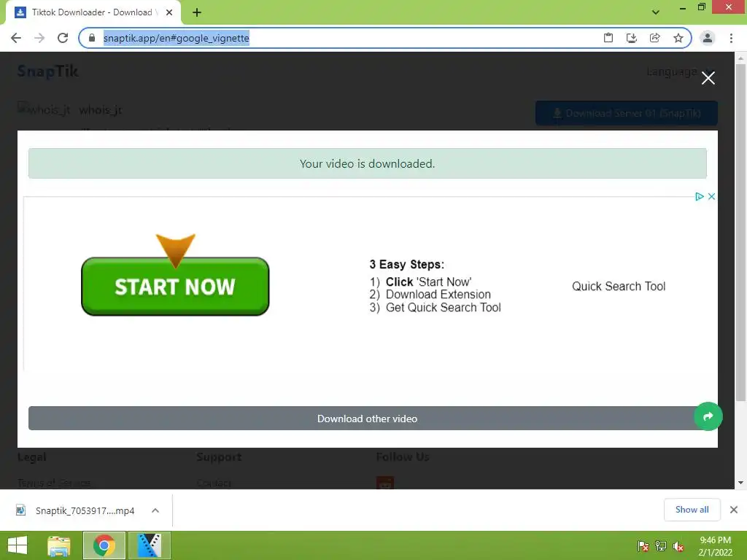The width and height of the screenshot is (747, 560).
Task: Click the 'Quick Search Tool' ad text
Action: click(619, 286)
